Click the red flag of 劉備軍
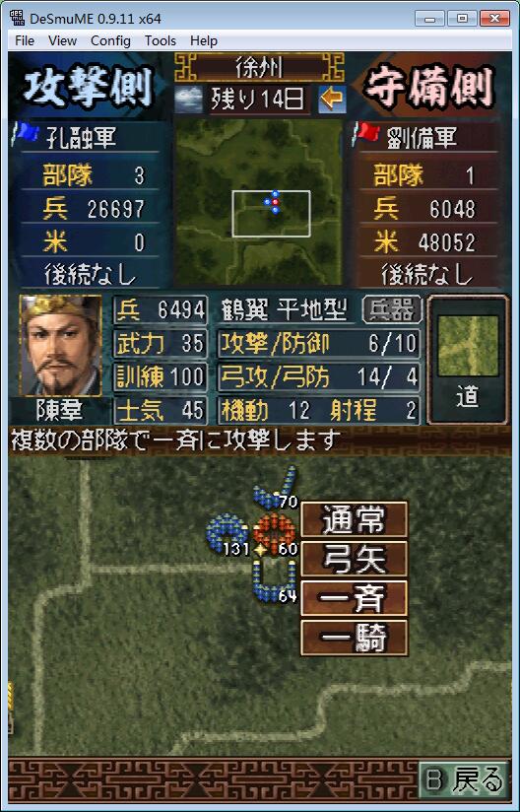The width and height of the screenshot is (520, 812). point(365,133)
